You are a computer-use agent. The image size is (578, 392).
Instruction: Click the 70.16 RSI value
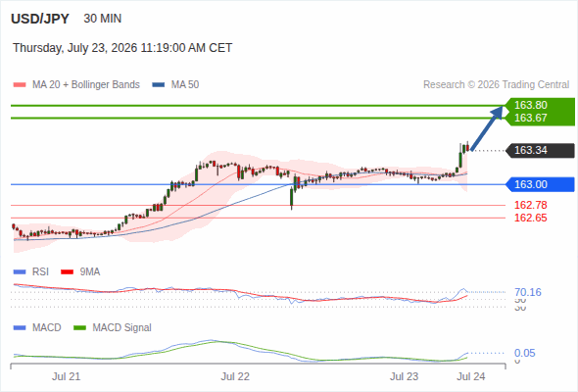coord(528,292)
